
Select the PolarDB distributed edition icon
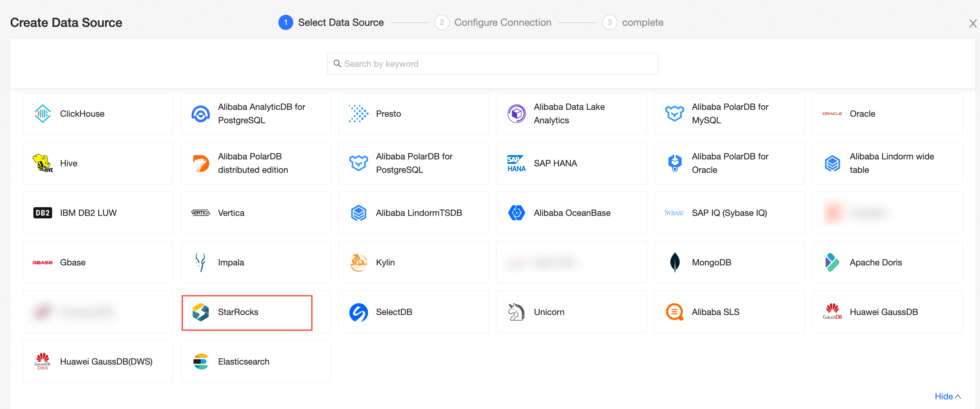click(201, 163)
